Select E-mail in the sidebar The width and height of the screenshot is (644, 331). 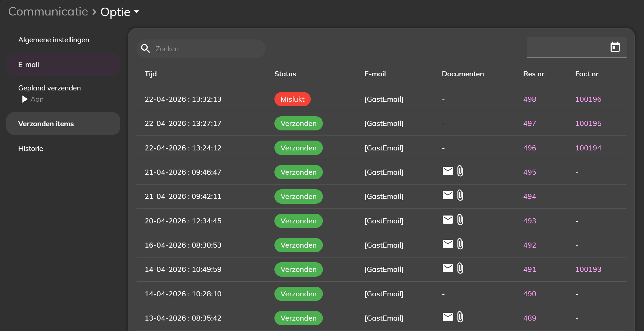tap(63, 65)
